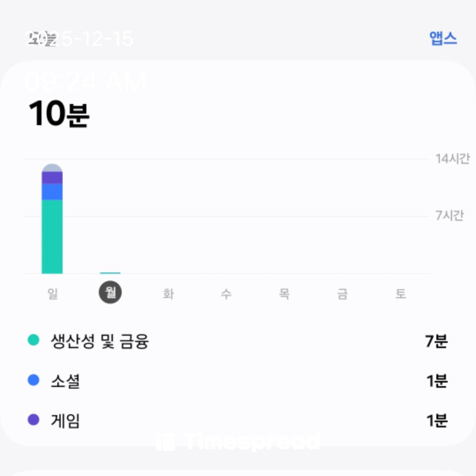
Task: Tap the 10분 total usage heading
Action: coord(59,114)
